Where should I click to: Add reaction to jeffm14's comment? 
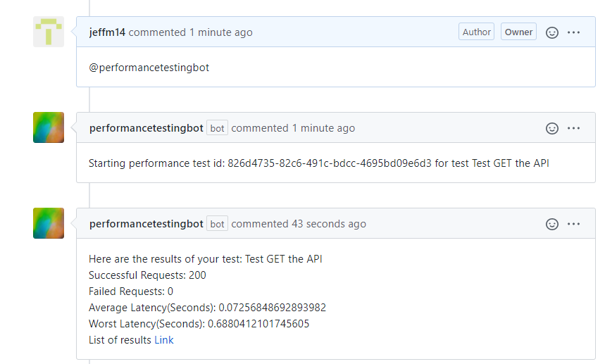tap(551, 32)
